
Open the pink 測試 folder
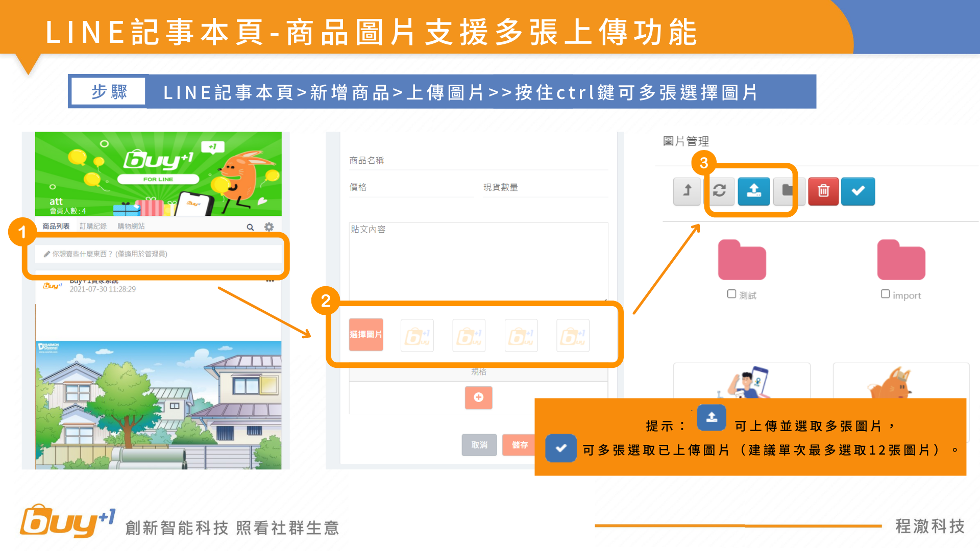(742, 260)
